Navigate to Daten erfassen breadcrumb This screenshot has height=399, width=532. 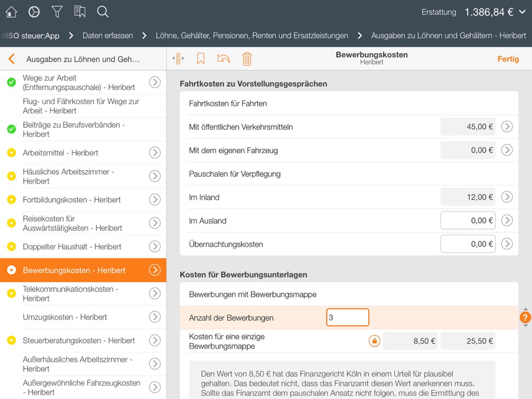pos(107,36)
